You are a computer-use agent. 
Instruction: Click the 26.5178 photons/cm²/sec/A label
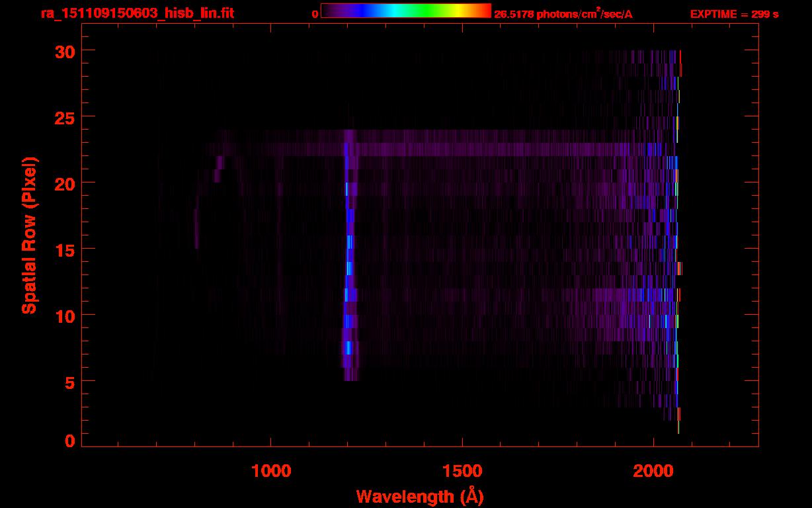pyautogui.click(x=563, y=14)
